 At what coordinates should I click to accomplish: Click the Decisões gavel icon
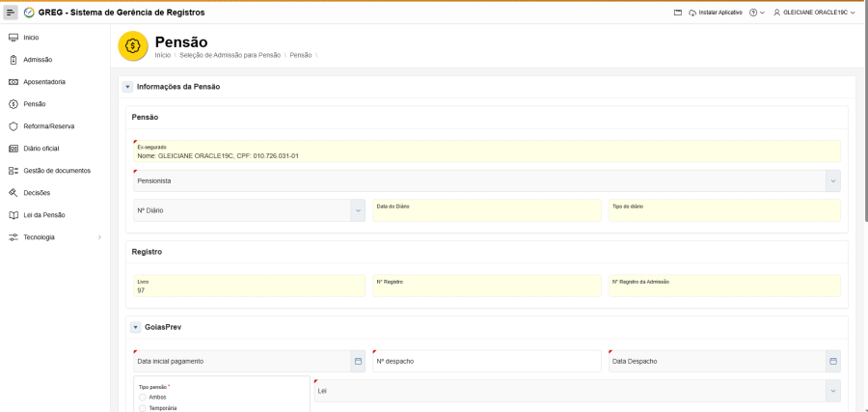coord(14,193)
